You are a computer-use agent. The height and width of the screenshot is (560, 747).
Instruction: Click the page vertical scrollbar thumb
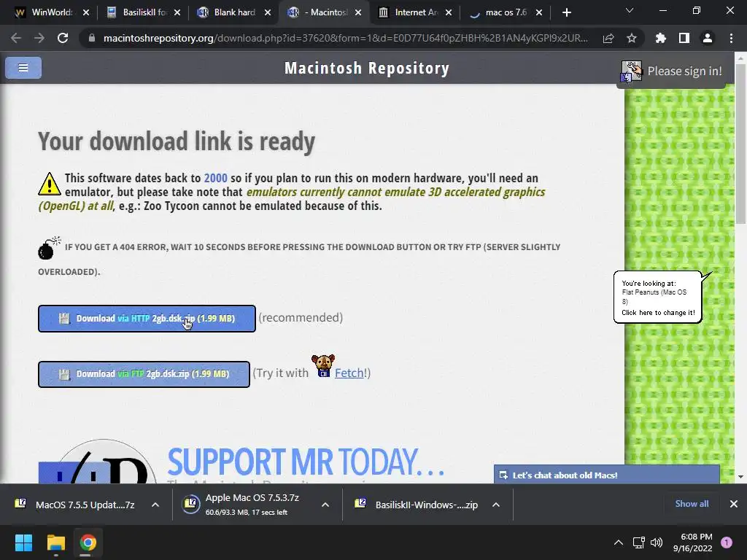(740, 143)
